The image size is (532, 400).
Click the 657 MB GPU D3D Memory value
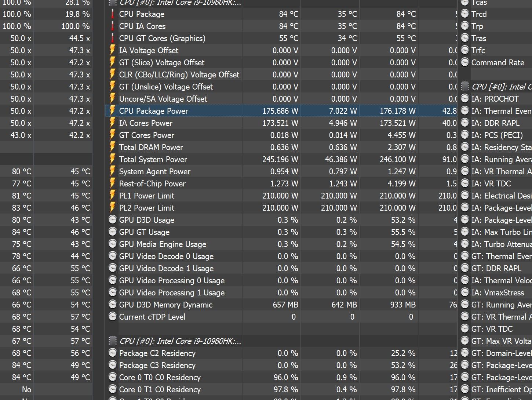click(285, 305)
